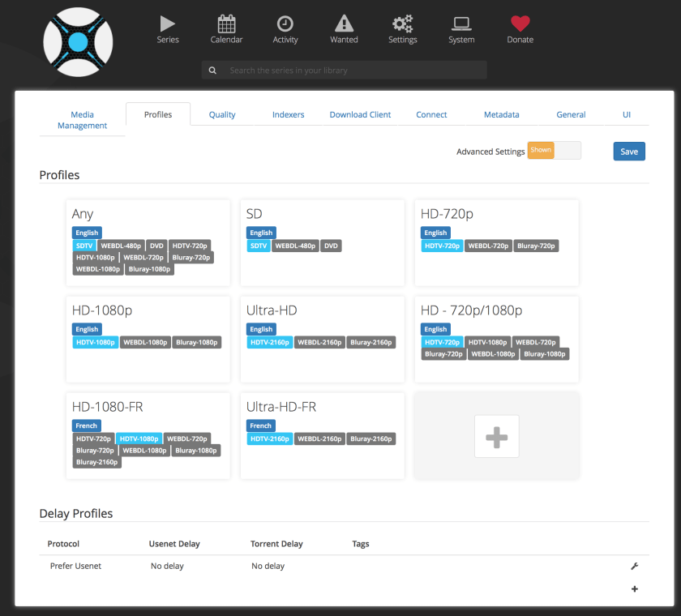Open the Media Management tab
Viewport: 681px width, 616px height.
click(82, 120)
